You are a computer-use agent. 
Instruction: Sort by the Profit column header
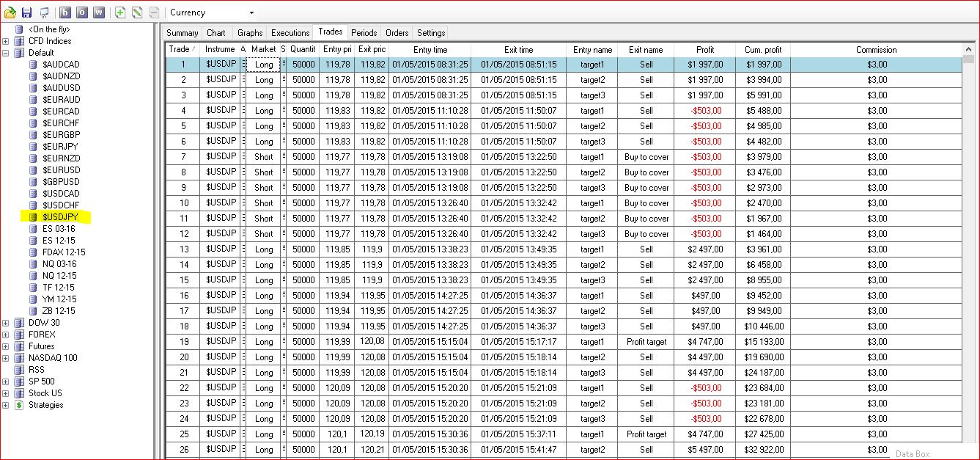(705, 50)
